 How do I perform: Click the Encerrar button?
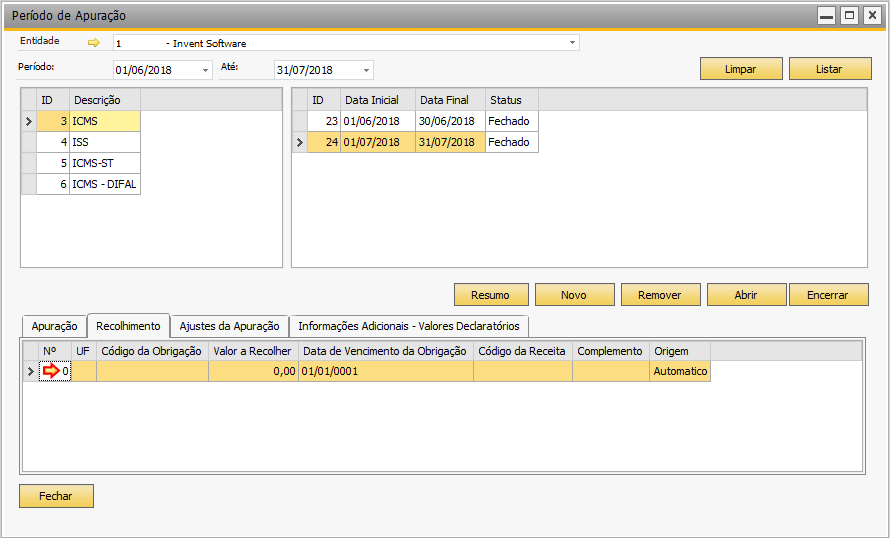tap(828, 295)
